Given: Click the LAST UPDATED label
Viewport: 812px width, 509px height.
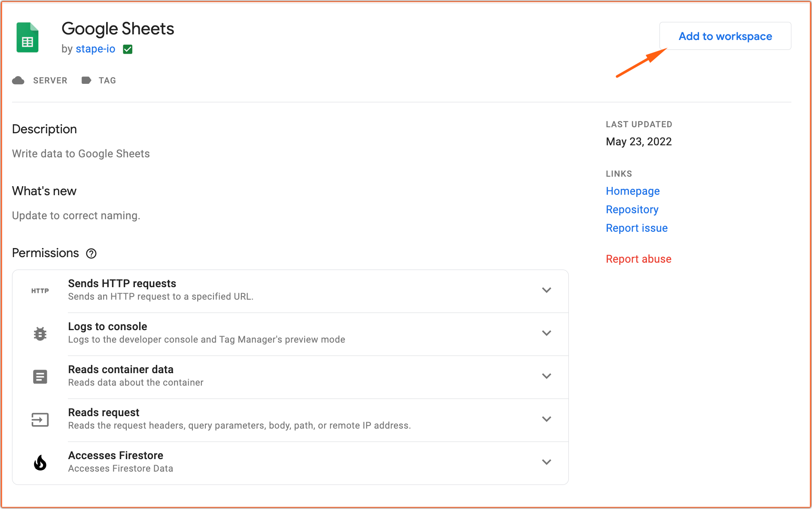Looking at the screenshot, I should pos(639,125).
